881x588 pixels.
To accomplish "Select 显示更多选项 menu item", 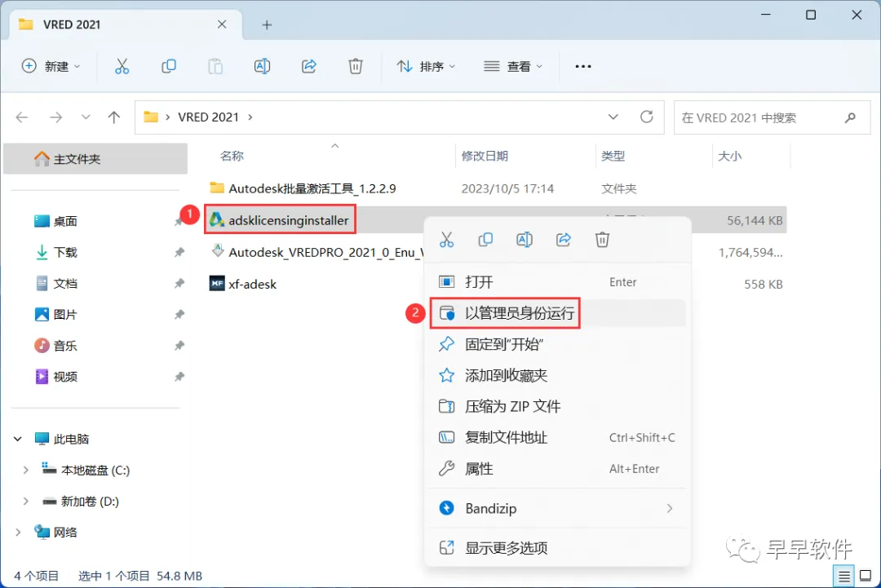I will click(x=557, y=547).
